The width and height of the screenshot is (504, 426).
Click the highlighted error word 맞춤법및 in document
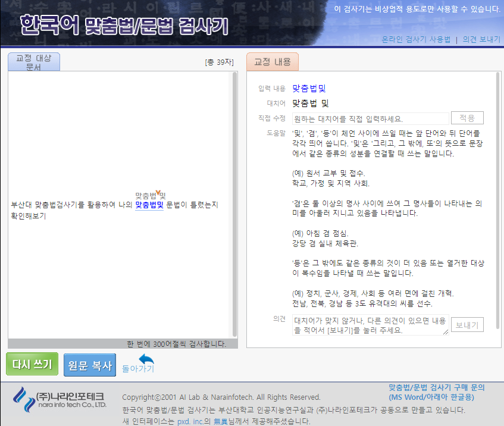click(149, 205)
